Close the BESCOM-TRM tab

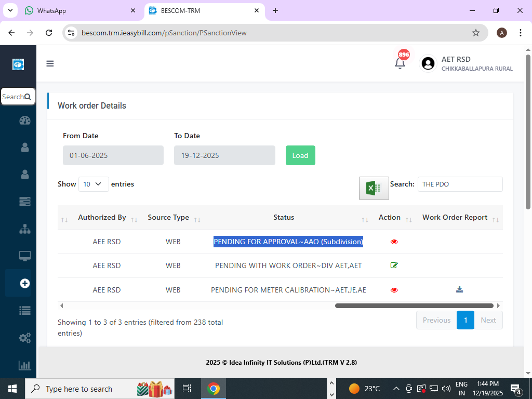257,10
